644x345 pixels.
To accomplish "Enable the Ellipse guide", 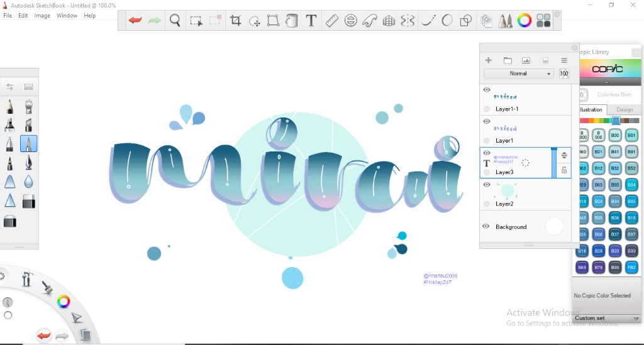I will coord(351,20).
